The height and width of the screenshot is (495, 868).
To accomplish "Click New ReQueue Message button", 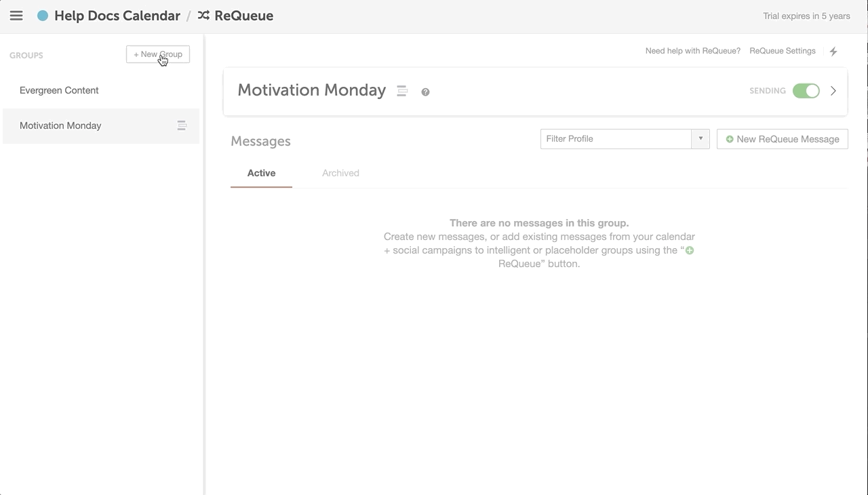I will [783, 139].
